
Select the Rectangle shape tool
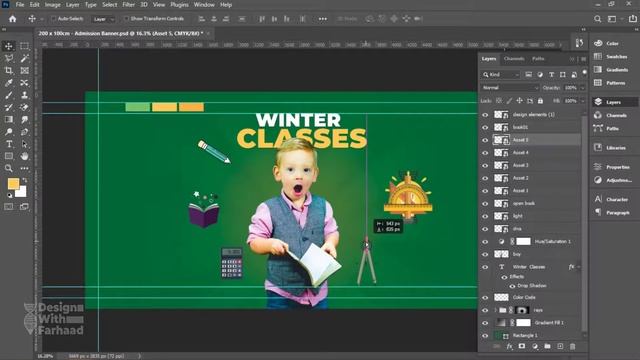tap(9, 156)
